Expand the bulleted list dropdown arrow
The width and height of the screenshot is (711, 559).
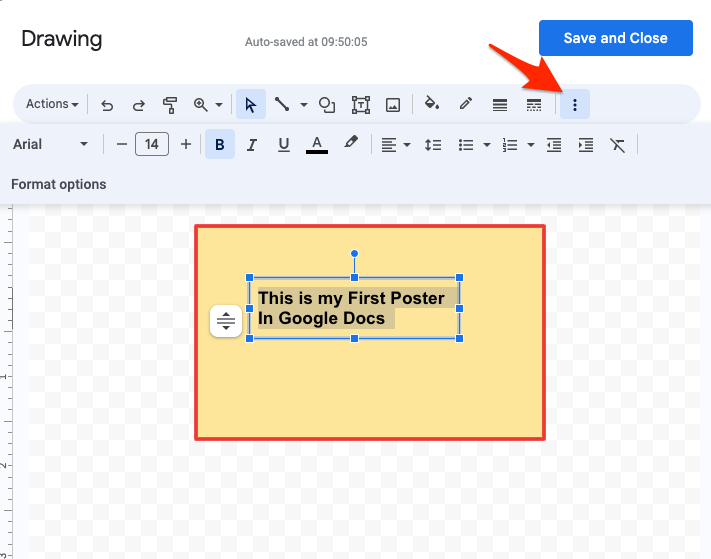[487, 145]
